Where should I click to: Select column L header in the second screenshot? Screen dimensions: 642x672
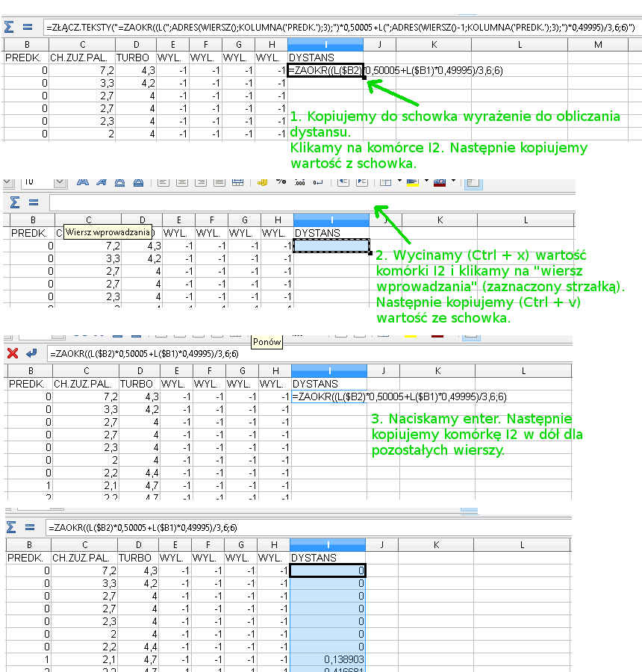pyautogui.click(x=526, y=220)
